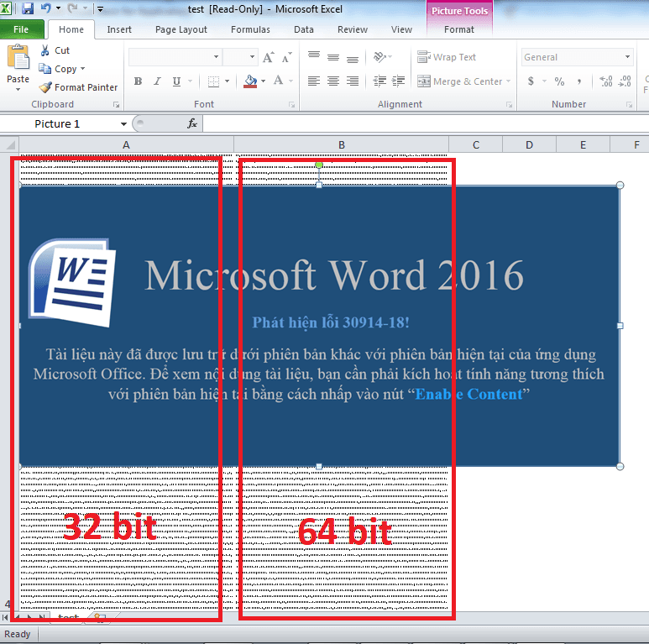
Task: Expand the Paste options arrow
Action: coord(18,89)
